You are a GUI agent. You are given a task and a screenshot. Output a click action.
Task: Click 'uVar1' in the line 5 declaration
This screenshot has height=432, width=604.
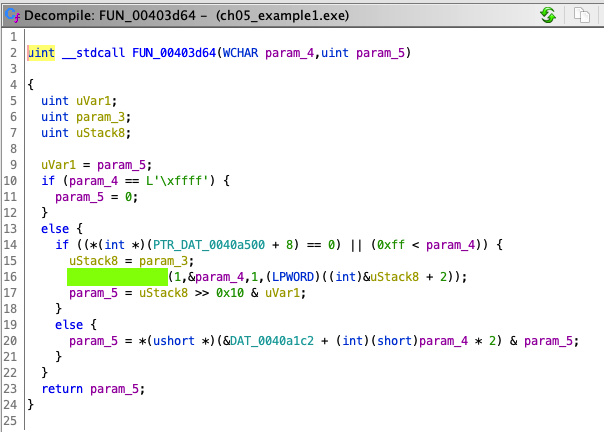[x=94, y=101]
